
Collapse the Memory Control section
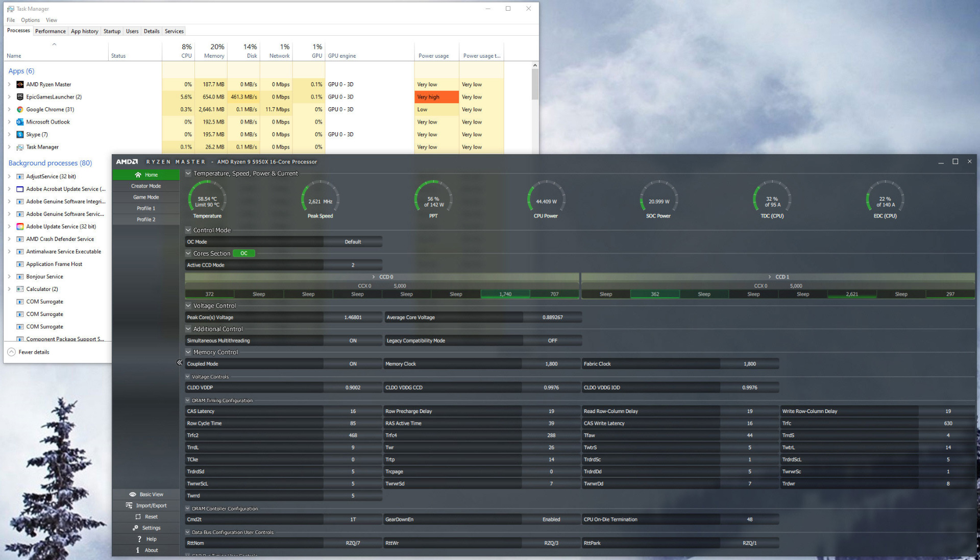tap(188, 352)
